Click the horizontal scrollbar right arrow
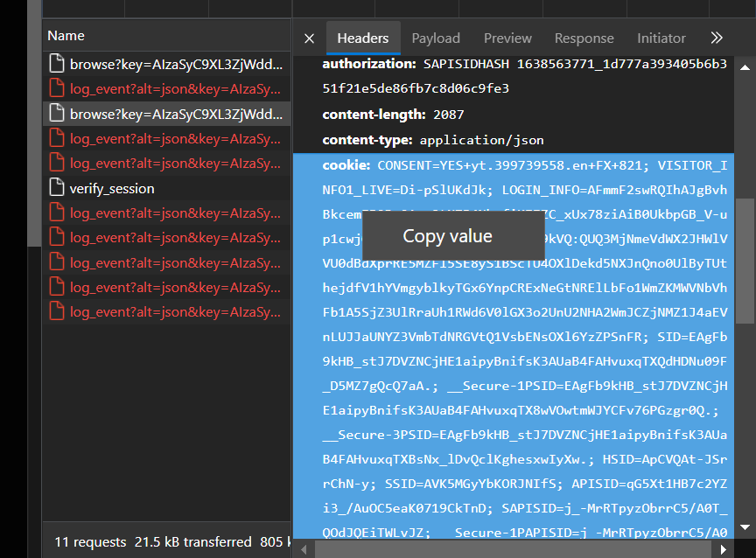 (x=723, y=549)
